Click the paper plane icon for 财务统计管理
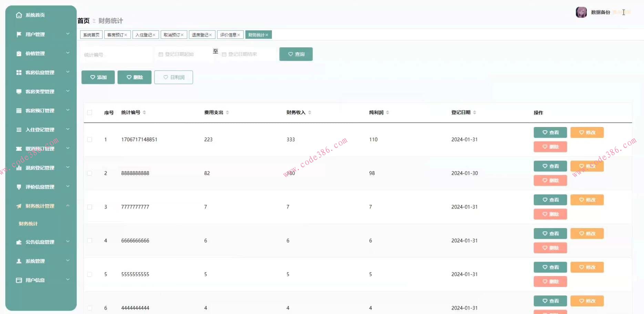 click(x=19, y=206)
